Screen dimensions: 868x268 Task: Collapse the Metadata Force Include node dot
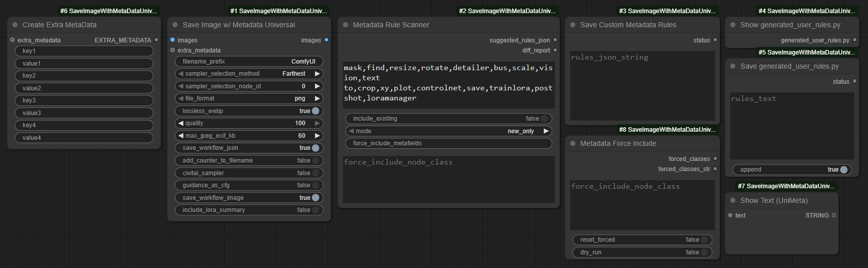point(573,143)
